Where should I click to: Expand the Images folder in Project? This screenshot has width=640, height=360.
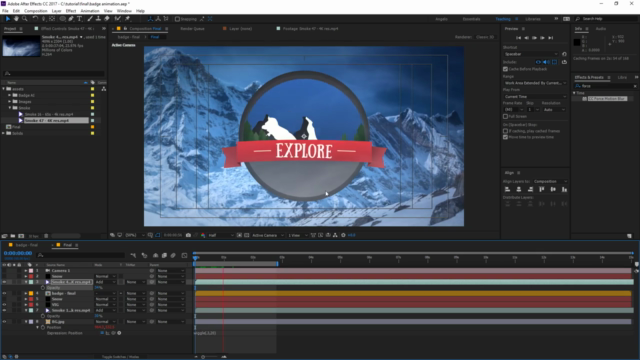[x=10, y=102]
